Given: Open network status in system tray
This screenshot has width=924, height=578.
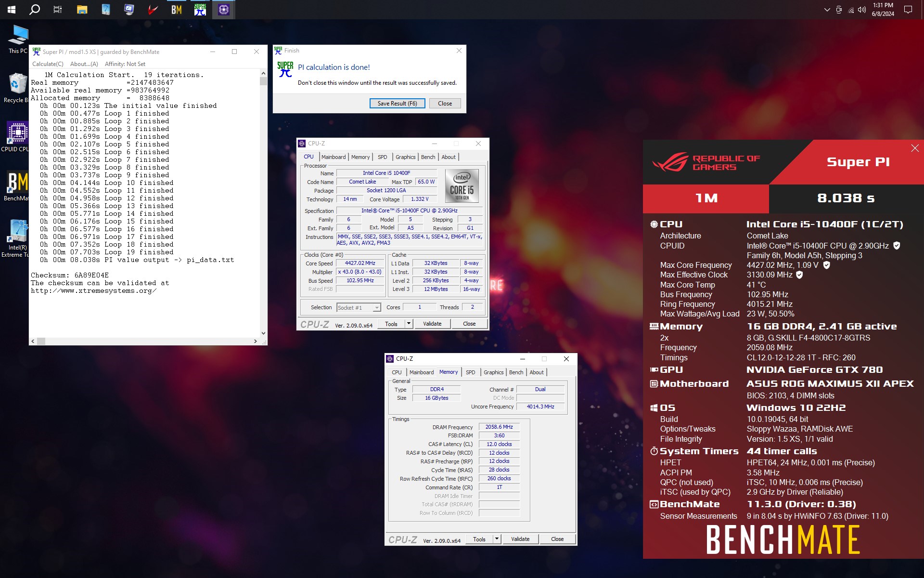Looking at the screenshot, I should tap(850, 10).
